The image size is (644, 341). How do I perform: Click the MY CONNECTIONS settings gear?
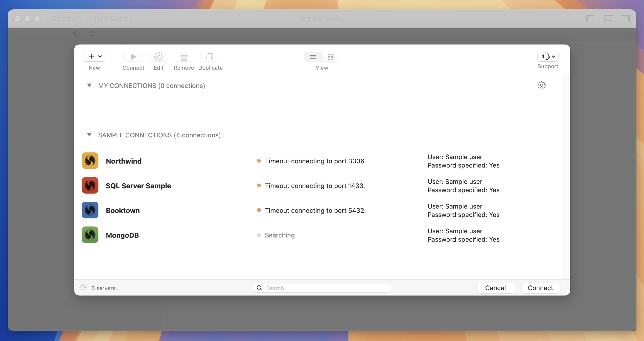point(541,85)
